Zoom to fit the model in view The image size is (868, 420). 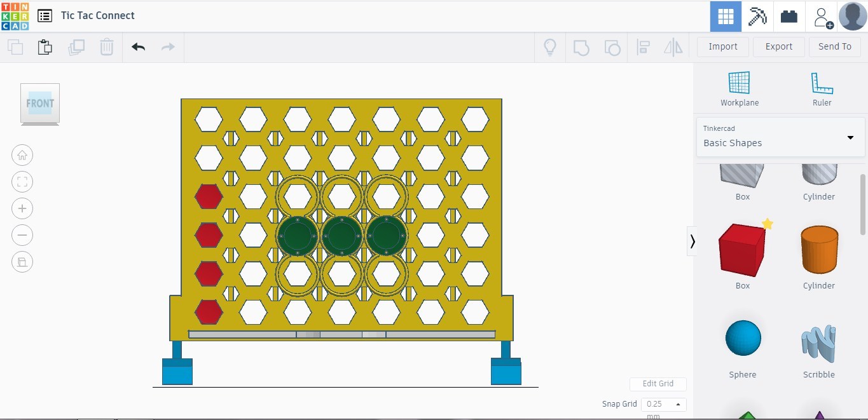(22, 182)
